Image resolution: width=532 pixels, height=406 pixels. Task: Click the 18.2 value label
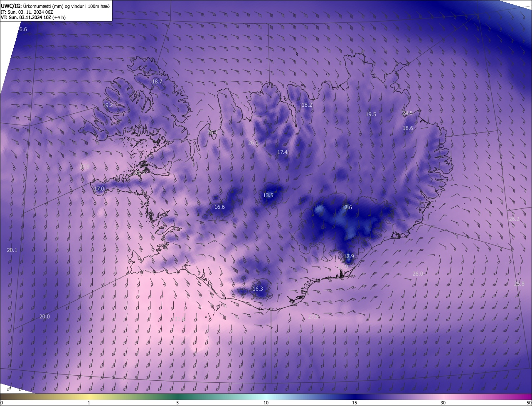(307, 105)
